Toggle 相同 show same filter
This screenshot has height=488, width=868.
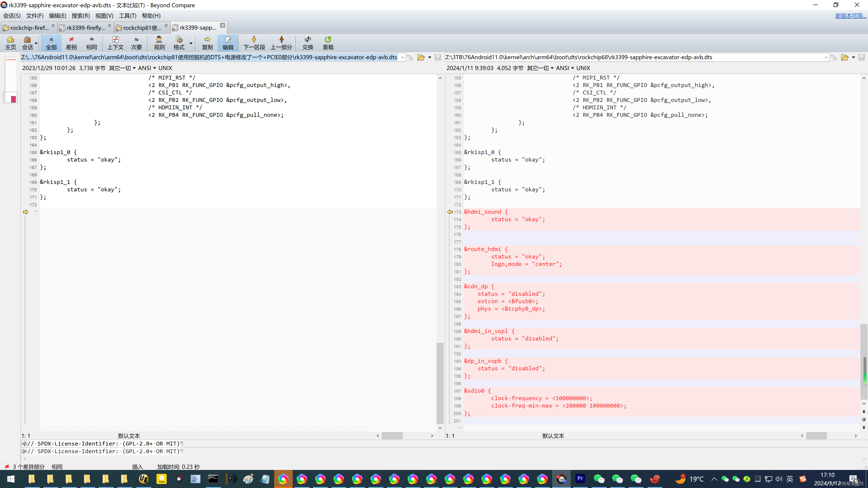click(x=91, y=43)
